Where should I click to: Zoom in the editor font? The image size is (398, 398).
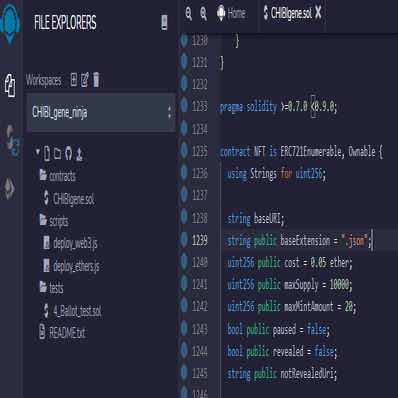click(203, 14)
